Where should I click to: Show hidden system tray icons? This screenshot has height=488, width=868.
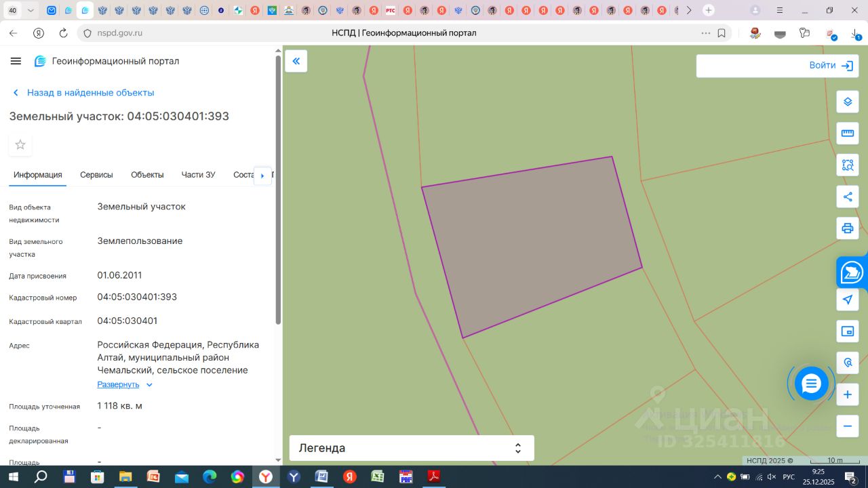(717, 476)
